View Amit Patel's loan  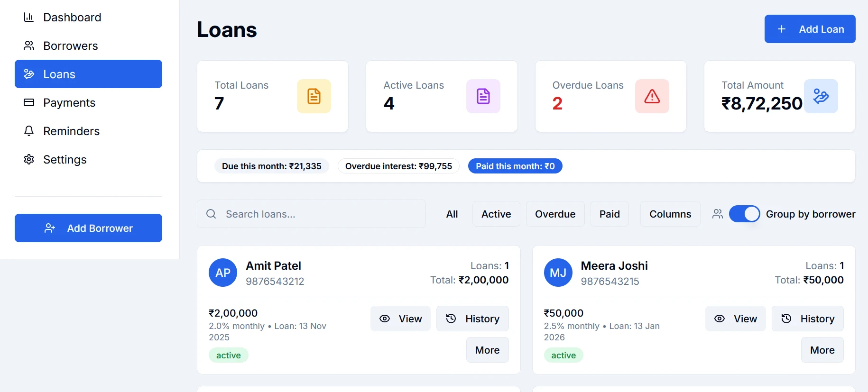coord(400,319)
